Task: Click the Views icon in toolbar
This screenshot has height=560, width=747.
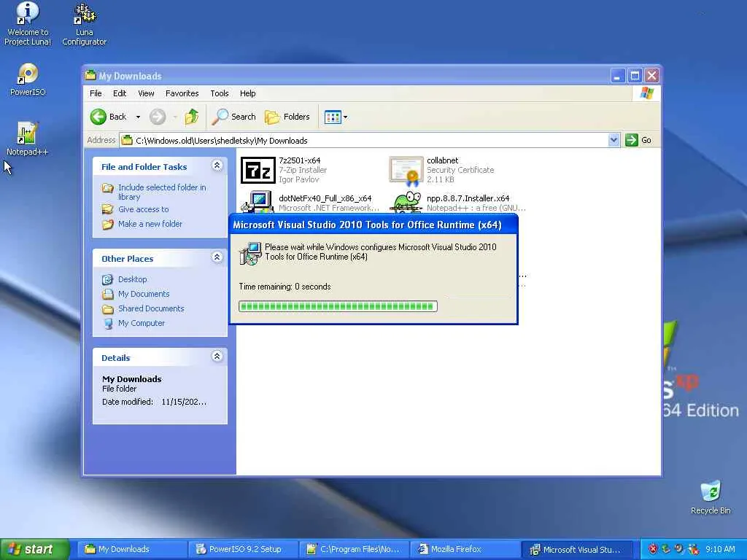Action: point(333,117)
